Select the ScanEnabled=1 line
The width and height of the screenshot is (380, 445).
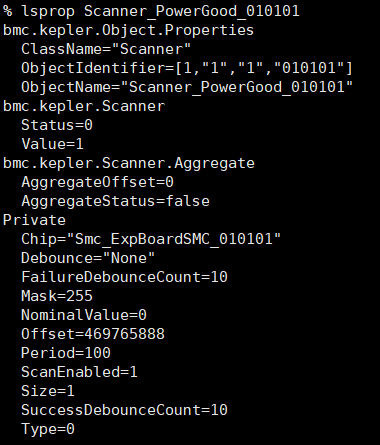[79, 372]
